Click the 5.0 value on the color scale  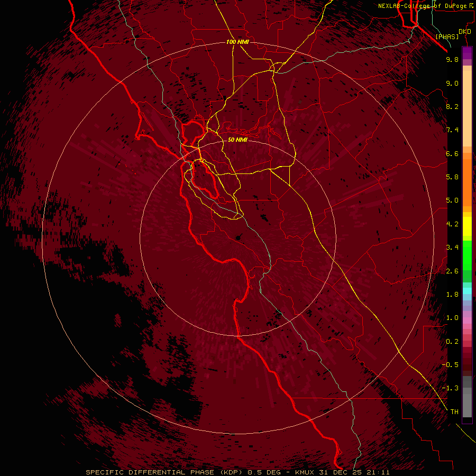[x=452, y=200]
